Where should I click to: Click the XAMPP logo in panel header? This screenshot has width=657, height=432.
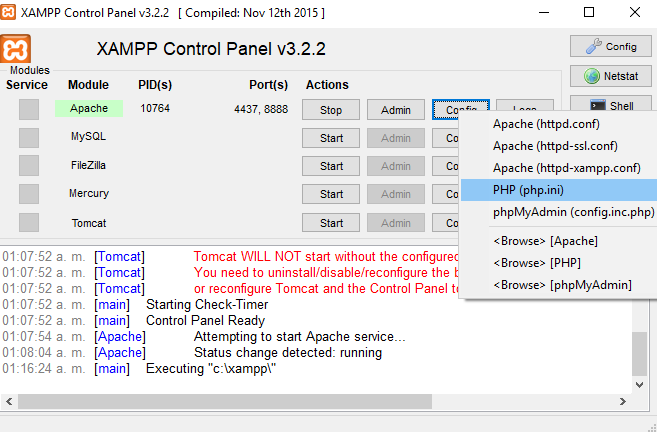16,49
